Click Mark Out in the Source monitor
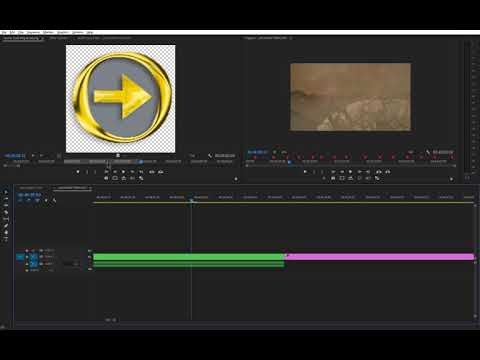This screenshot has height=360, width=480. tap(95, 172)
